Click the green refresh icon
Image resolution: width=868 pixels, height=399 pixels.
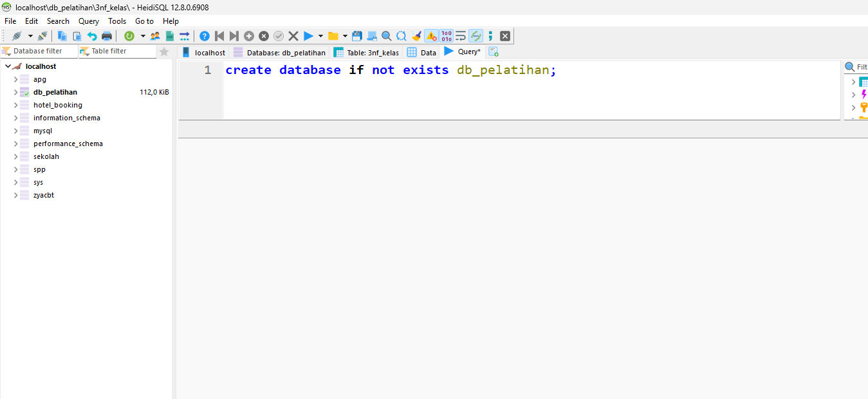(x=129, y=36)
